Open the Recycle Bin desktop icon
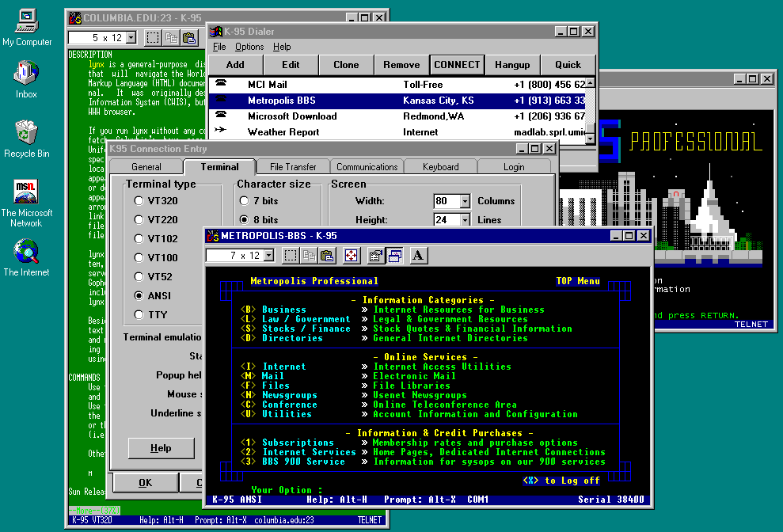783x532 pixels. [x=26, y=133]
